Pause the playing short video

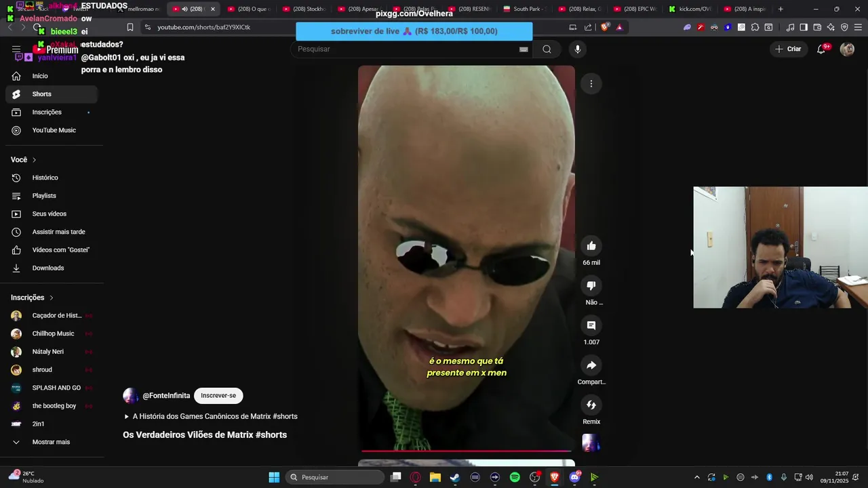coord(467,258)
